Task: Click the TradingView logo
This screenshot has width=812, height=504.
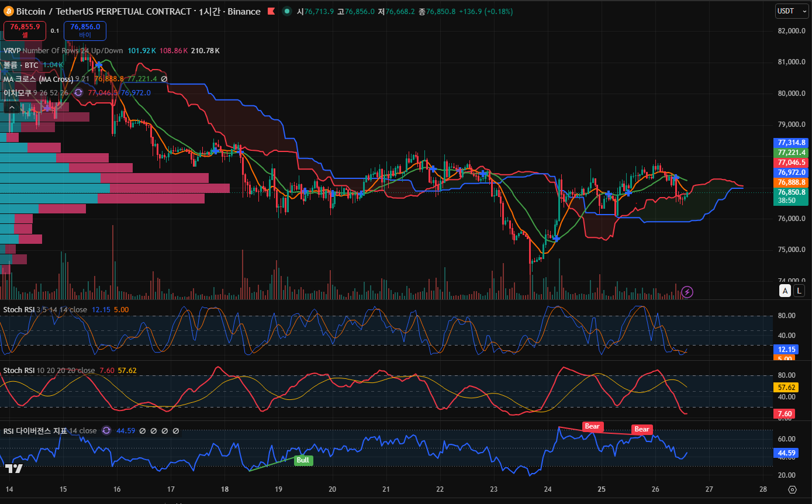Action: point(14,468)
